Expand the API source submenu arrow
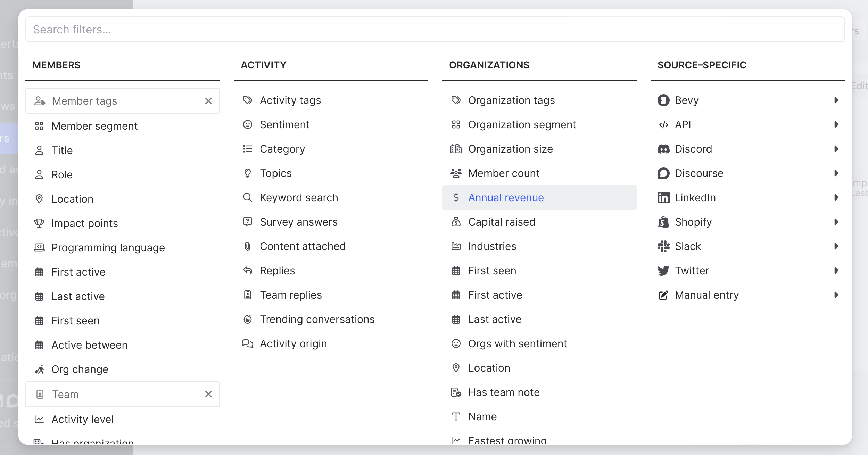 coord(836,125)
